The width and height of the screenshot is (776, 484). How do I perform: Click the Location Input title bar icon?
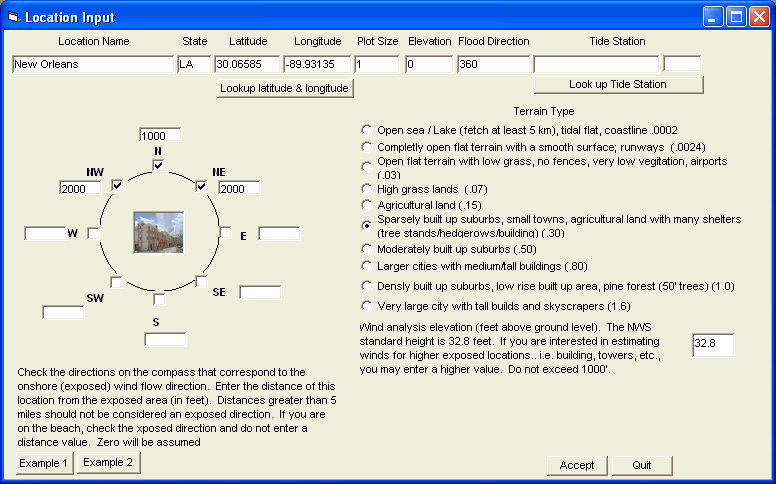[x=12, y=17]
